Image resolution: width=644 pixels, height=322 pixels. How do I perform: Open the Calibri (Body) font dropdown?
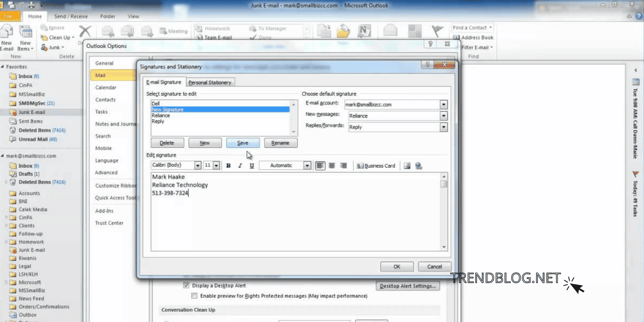click(198, 165)
